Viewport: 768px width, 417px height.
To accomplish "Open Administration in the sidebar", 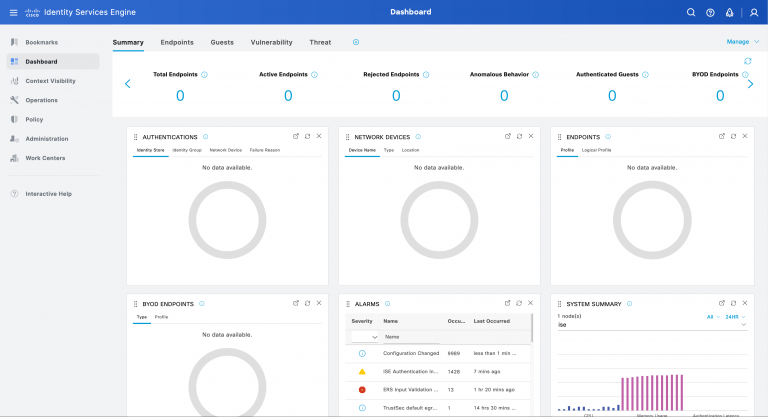I will point(53,139).
